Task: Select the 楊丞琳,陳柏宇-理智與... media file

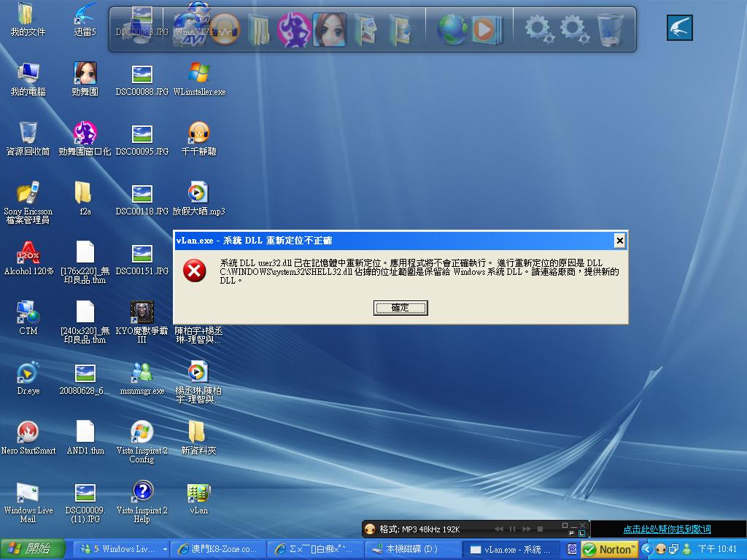Action: coord(198,382)
